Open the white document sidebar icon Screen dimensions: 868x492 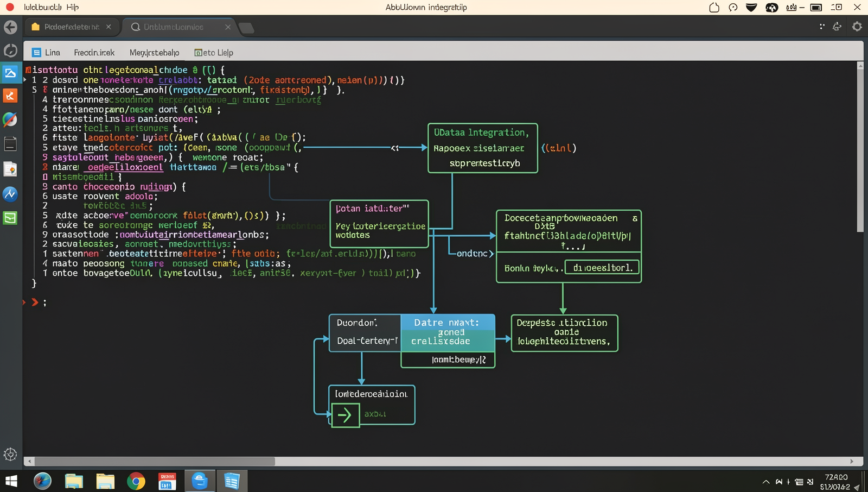(10, 169)
